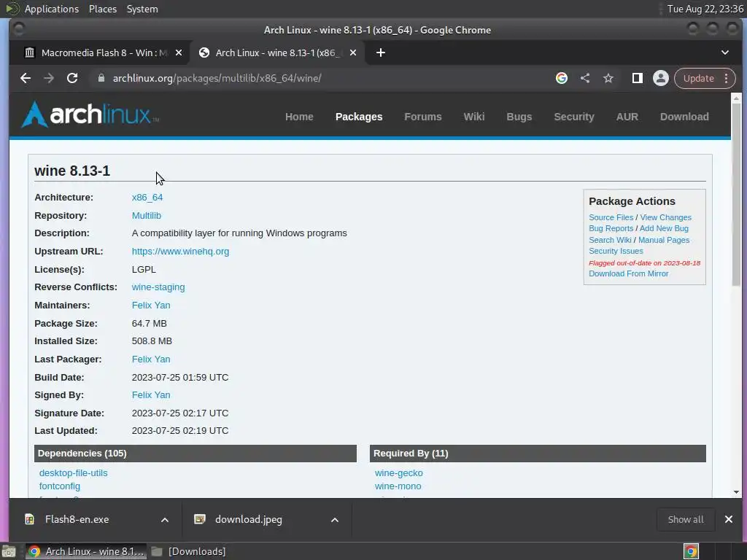Open Bugs in Arch navigation
Screen dimensions: 747x560
[x=519, y=117]
